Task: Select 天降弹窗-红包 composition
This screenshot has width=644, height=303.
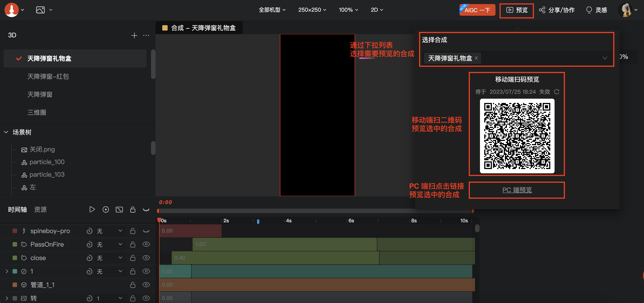Action: (48, 76)
